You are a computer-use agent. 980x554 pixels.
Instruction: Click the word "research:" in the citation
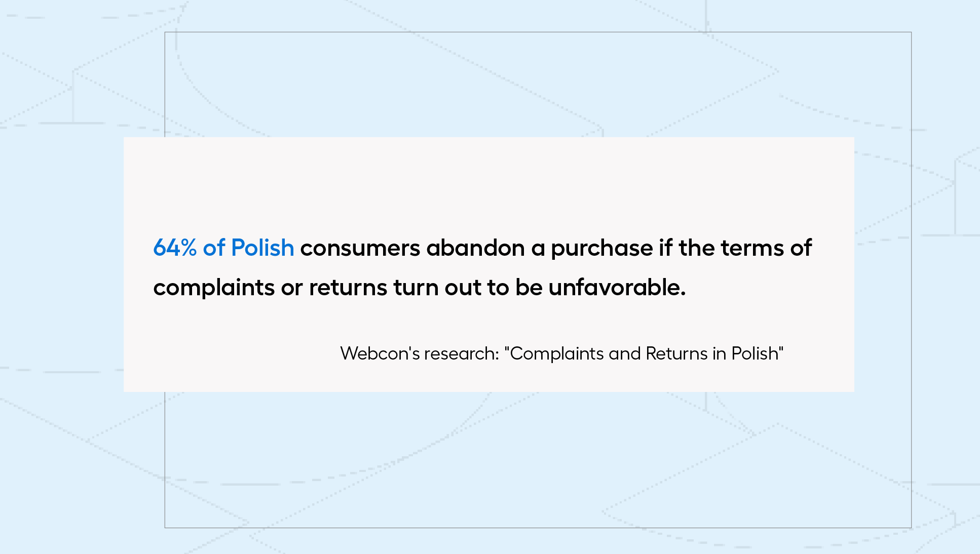[462, 353]
